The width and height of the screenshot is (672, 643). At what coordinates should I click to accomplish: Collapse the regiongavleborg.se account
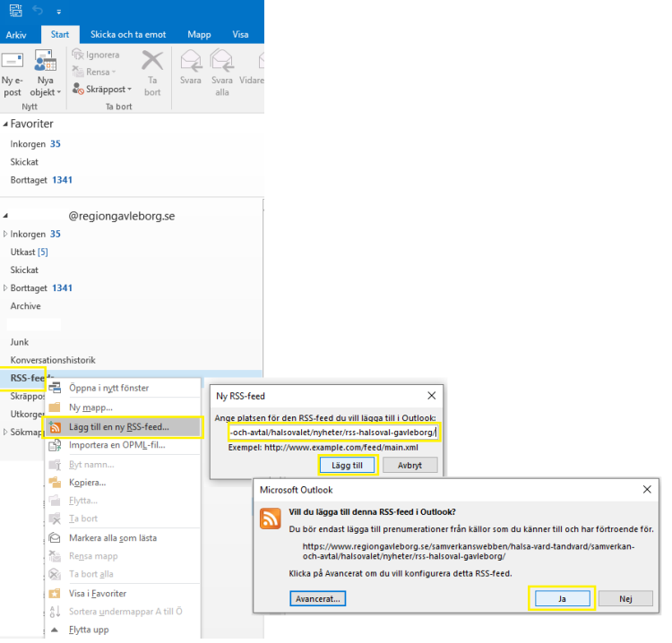pos(5,216)
